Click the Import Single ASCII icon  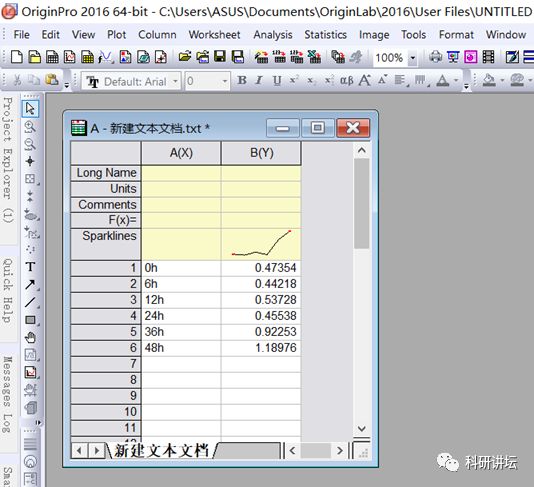(279, 57)
